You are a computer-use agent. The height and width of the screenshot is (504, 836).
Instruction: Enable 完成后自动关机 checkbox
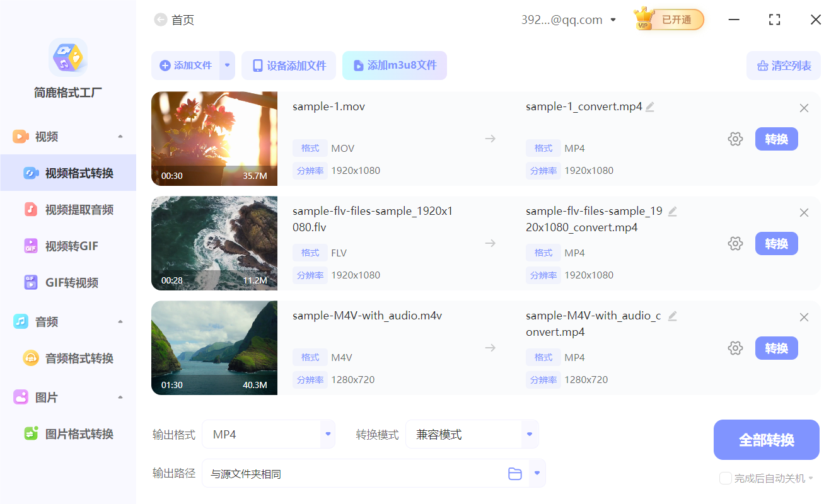(726, 478)
